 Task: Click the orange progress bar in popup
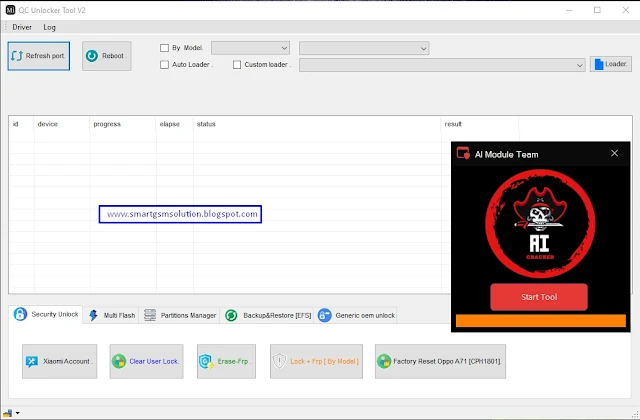click(x=541, y=320)
